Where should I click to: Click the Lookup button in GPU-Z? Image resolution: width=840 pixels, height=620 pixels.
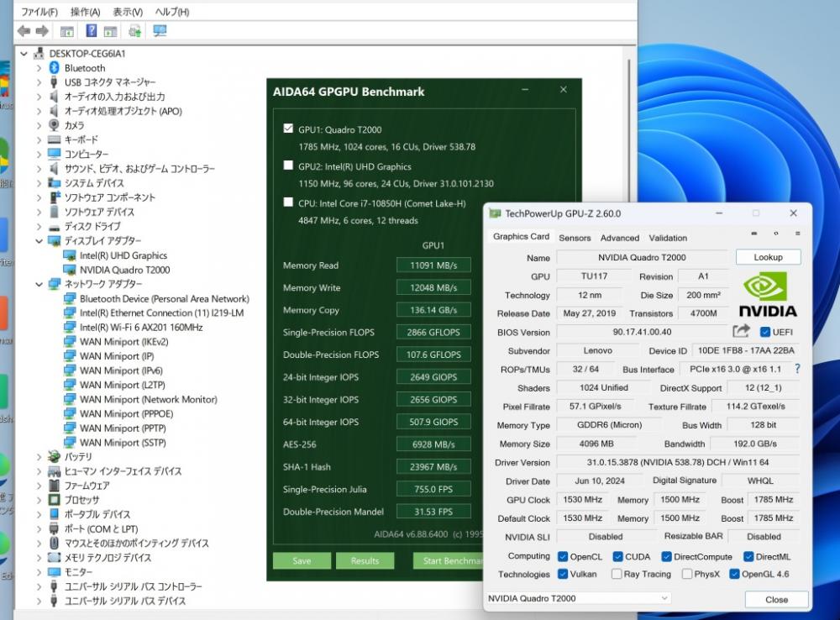(769, 257)
